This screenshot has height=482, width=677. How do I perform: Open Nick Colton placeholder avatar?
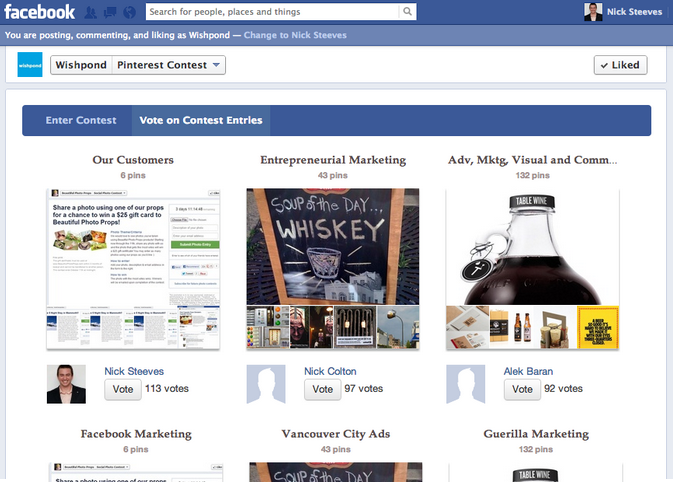(x=266, y=384)
